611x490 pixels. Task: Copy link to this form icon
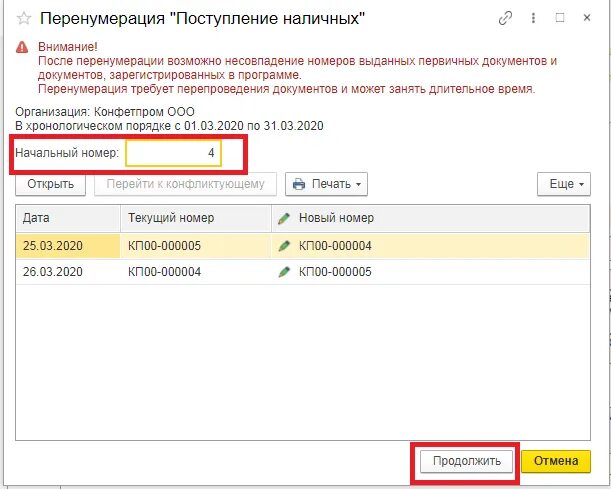click(505, 18)
